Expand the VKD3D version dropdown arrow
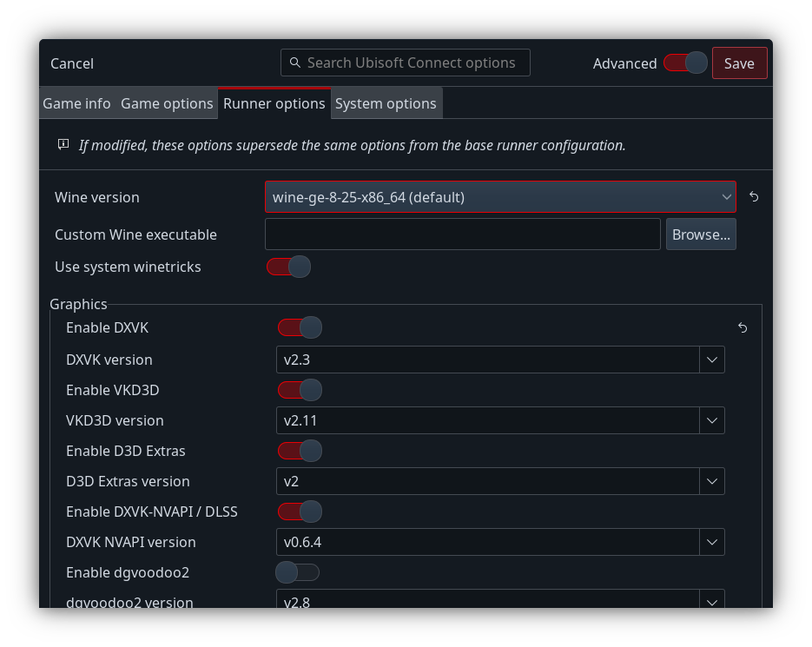The width and height of the screenshot is (812, 647). (712, 420)
